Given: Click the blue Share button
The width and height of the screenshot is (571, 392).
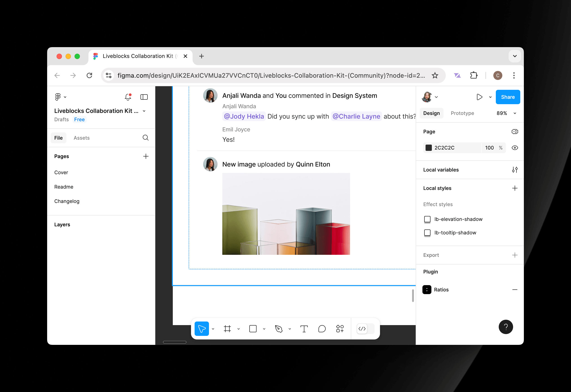Looking at the screenshot, I should point(508,97).
